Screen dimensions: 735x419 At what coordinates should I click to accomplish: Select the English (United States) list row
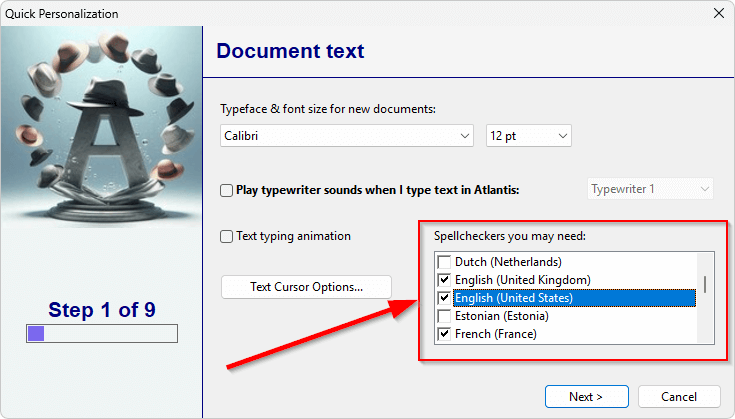[x=574, y=298]
